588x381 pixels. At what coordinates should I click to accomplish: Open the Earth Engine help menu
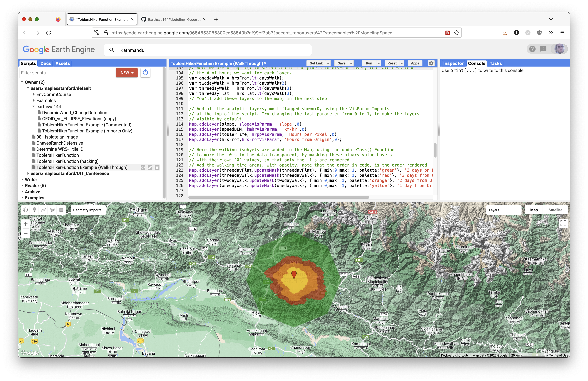coord(532,49)
